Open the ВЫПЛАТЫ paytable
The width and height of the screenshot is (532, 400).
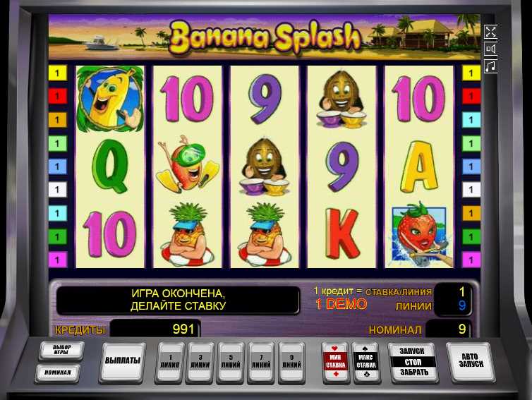point(123,361)
